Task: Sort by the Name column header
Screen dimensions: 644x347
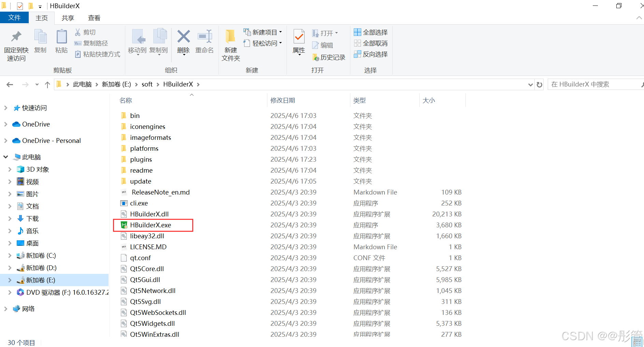Action: [x=126, y=101]
